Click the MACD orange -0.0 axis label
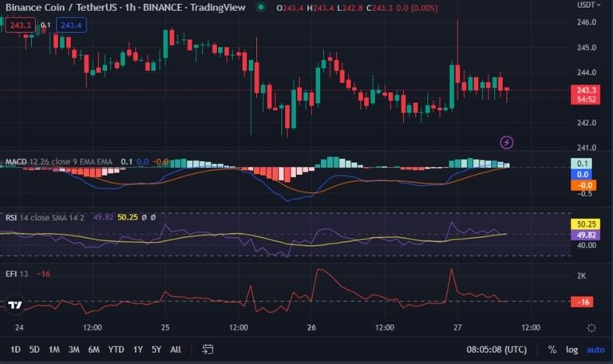This screenshot has height=364, width=613. 583,185
